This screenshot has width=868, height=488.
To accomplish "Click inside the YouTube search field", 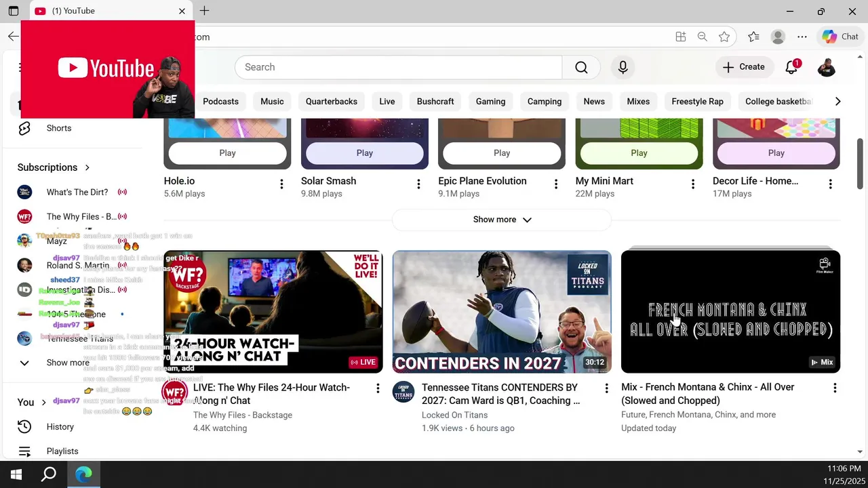I will coord(399,67).
